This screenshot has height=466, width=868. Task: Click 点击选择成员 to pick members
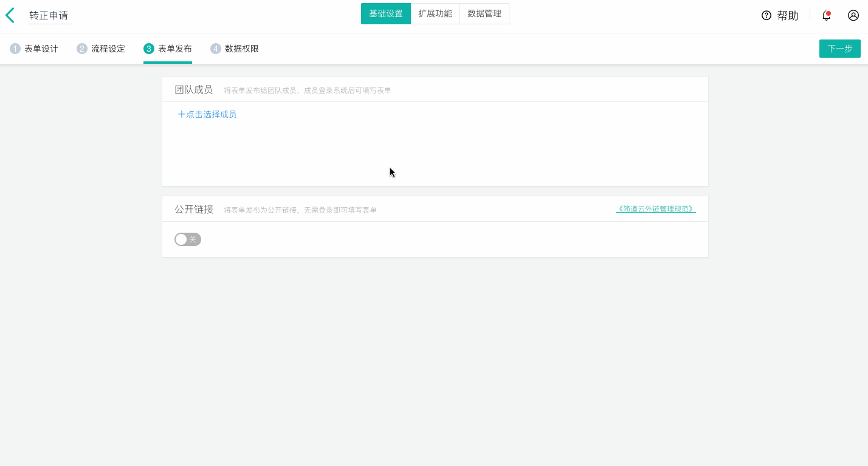pyautogui.click(x=212, y=114)
